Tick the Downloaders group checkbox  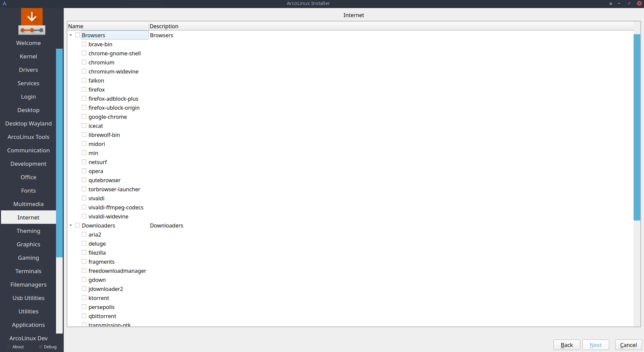point(77,225)
